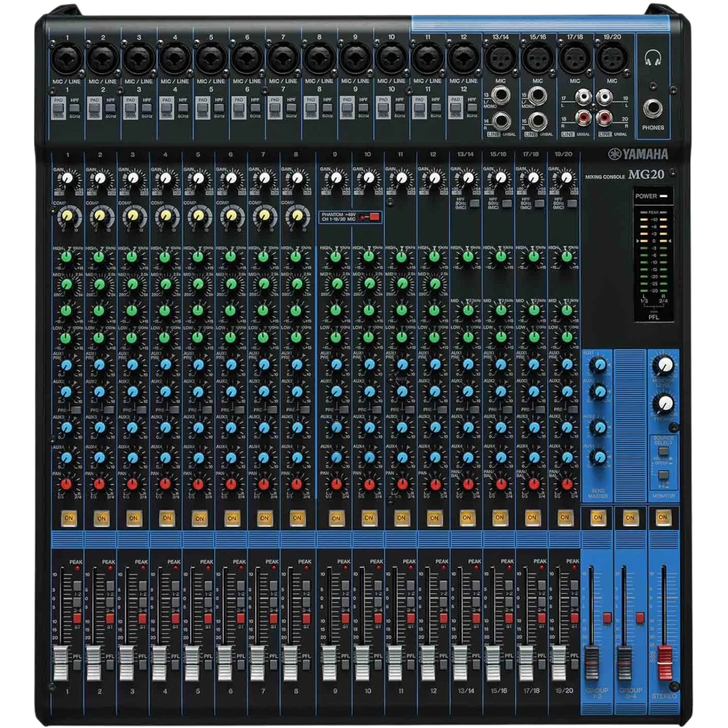Screen dimensions: 728x728
Task: Click the AUX4 SEND MASTER knob
Action: pyautogui.click(x=598, y=457)
